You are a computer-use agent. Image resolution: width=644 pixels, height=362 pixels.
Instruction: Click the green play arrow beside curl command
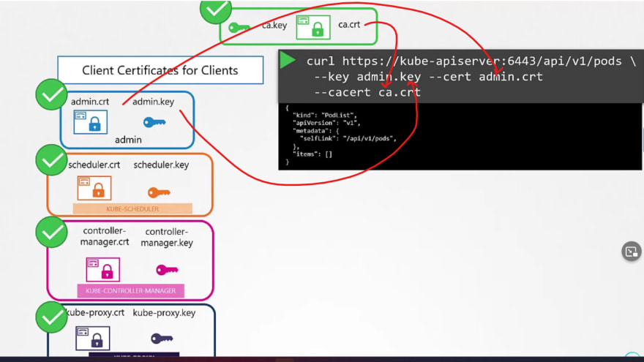(x=288, y=60)
